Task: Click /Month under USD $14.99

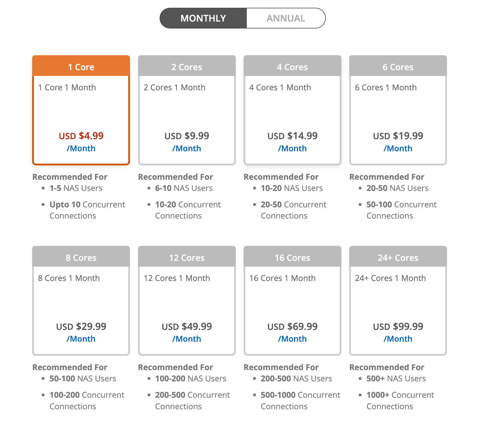Action: pos(292,148)
